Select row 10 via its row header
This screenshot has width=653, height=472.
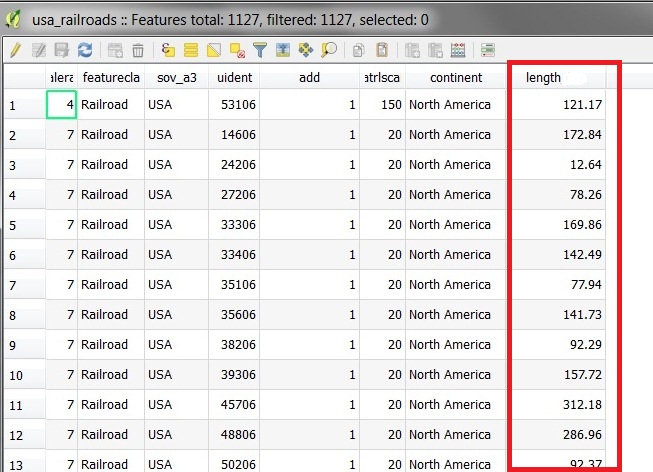[x=25, y=375]
